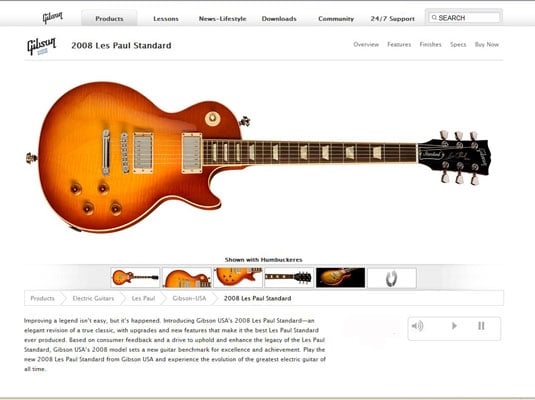535x400 pixels.
Task: Click the Gibson USA logo beside product title
Action: tap(41, 46)
